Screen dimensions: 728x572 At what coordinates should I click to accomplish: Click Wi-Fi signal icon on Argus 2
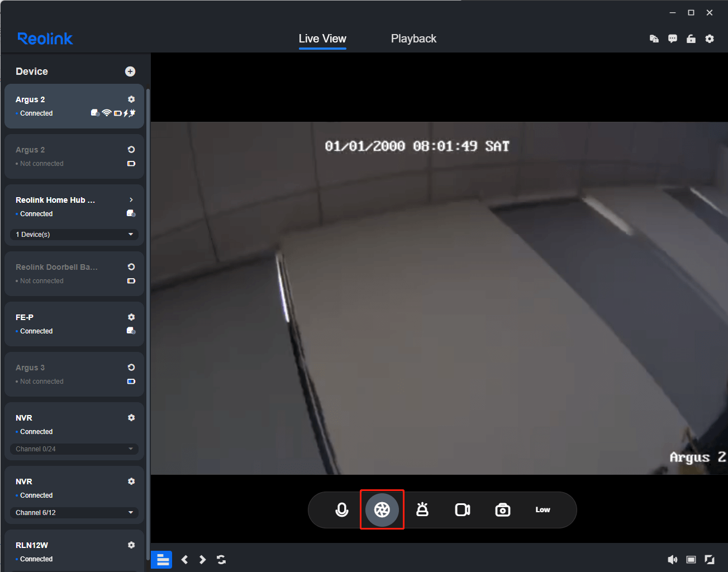tap(107, 113)
